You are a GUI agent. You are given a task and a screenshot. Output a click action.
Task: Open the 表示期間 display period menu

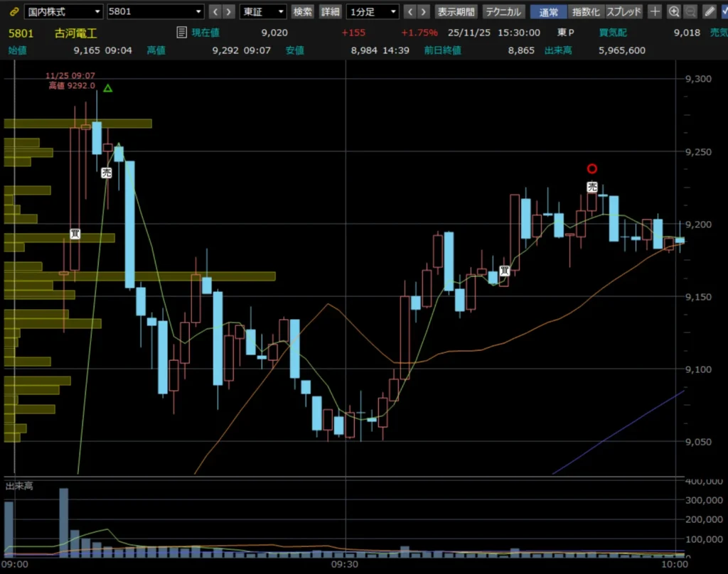point(456,11)
